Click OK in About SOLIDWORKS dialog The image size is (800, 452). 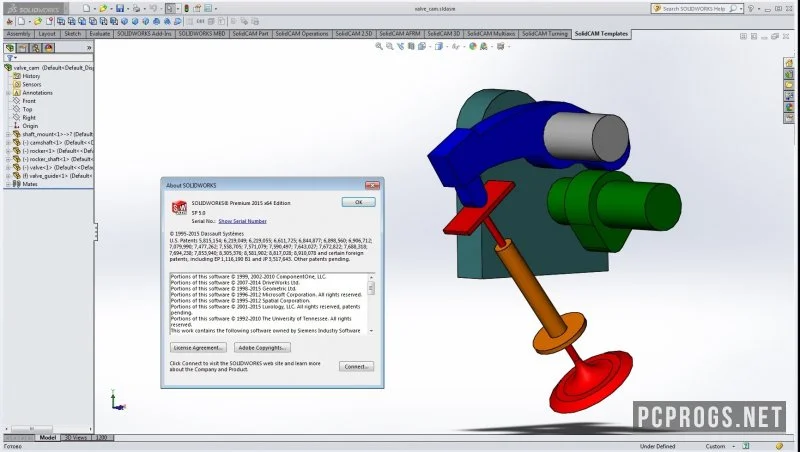click(359, 202)
